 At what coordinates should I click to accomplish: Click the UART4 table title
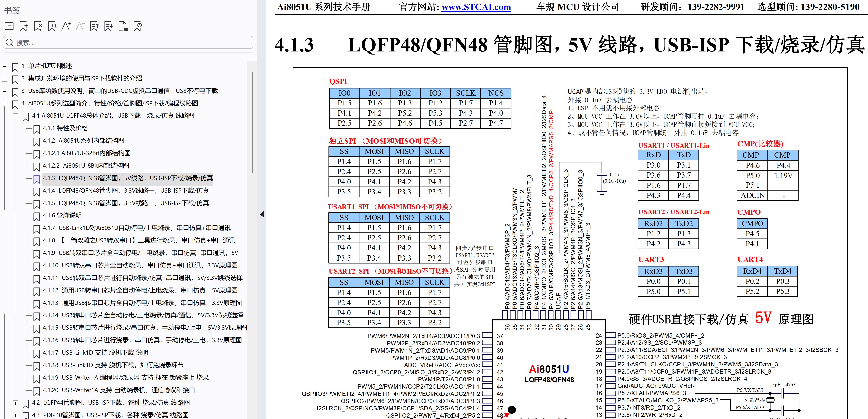pos(750,259)
